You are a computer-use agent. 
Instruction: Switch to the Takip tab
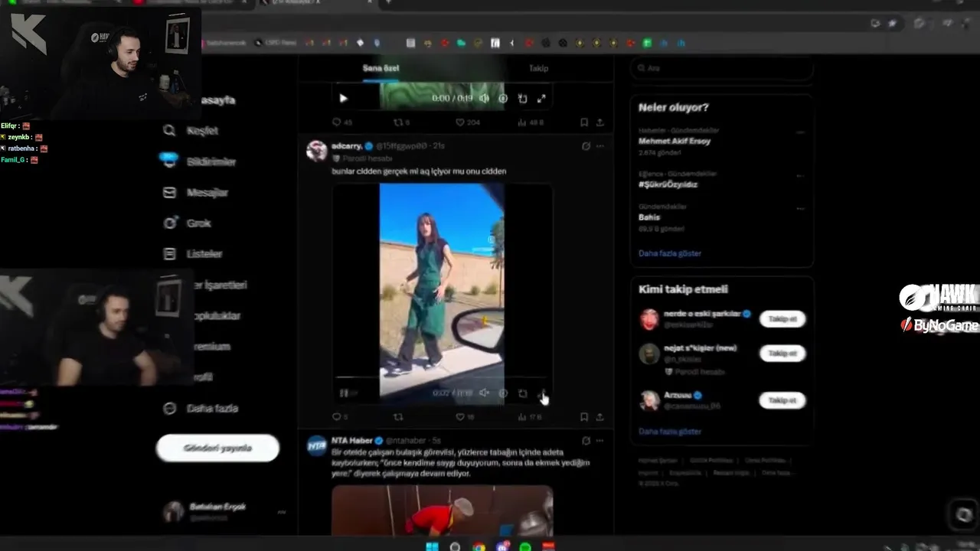click(x=538, y=68)
